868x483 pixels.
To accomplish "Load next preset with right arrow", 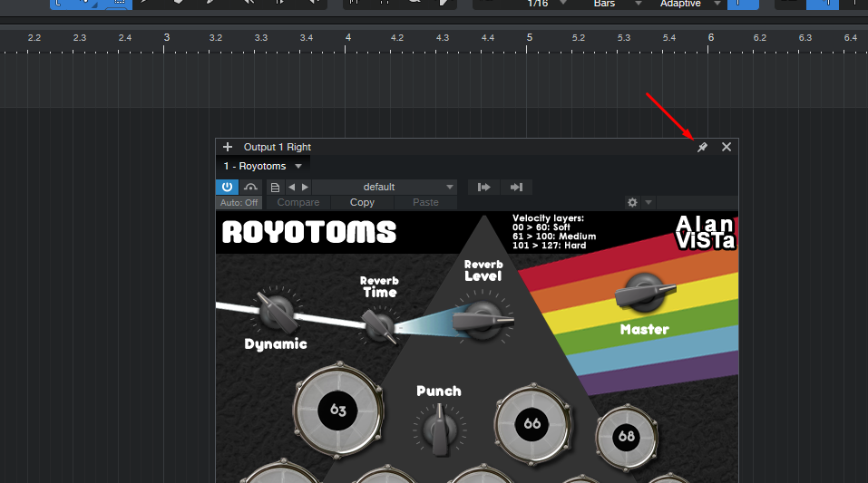I will [x=305, y=187].
